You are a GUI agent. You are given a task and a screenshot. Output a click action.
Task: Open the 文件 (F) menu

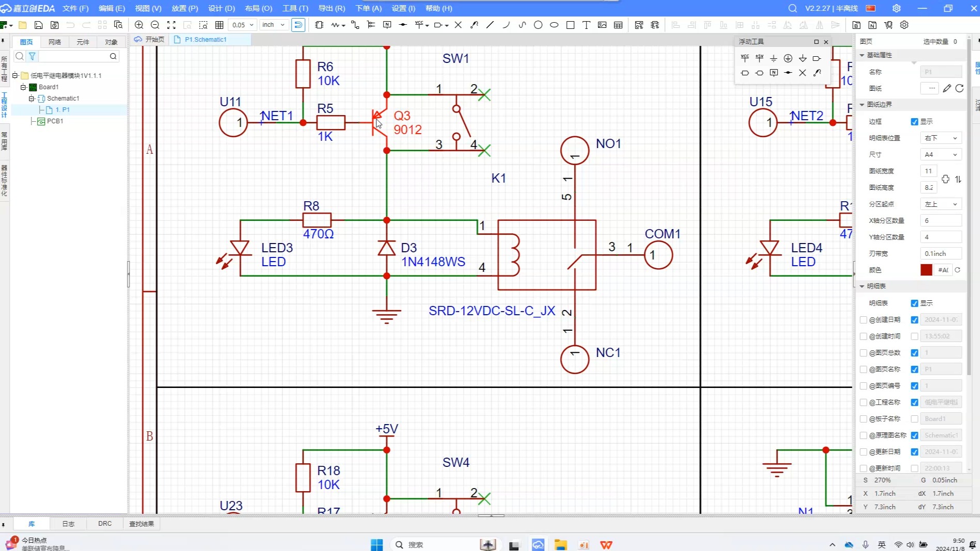(75, 8)
